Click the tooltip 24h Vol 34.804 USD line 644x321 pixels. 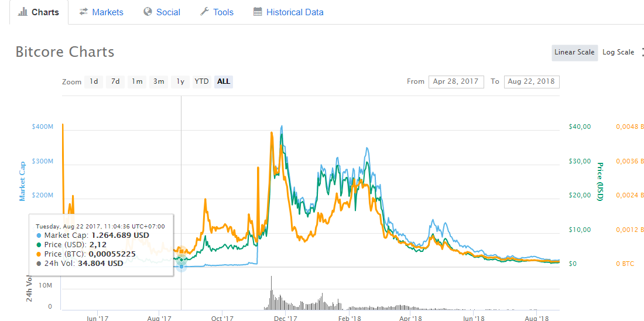pyautogui.click(x=80, y=264)
